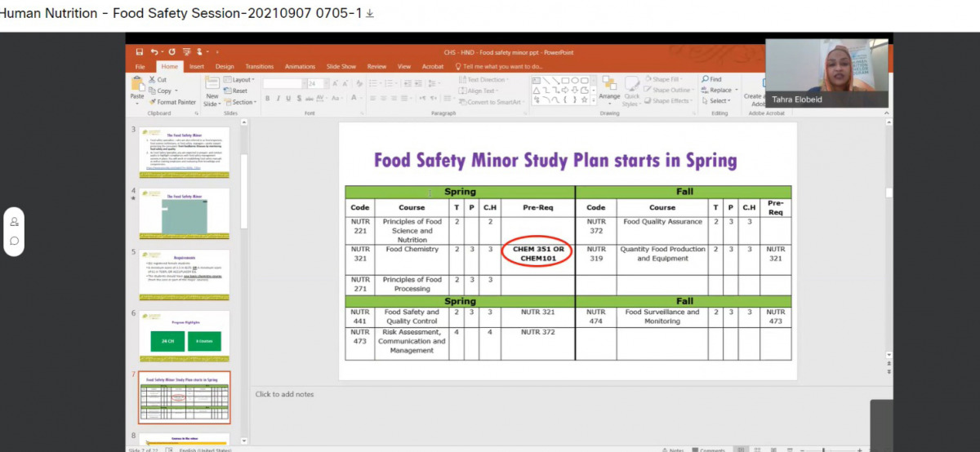
Task: Toggle Underline text formatting
Action: (288, 99)
